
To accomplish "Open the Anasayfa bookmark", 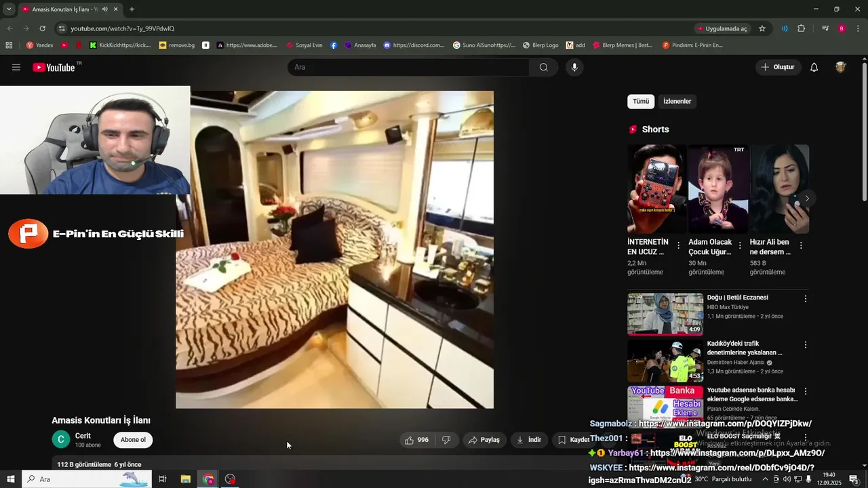I will click(x=360, y=45).
